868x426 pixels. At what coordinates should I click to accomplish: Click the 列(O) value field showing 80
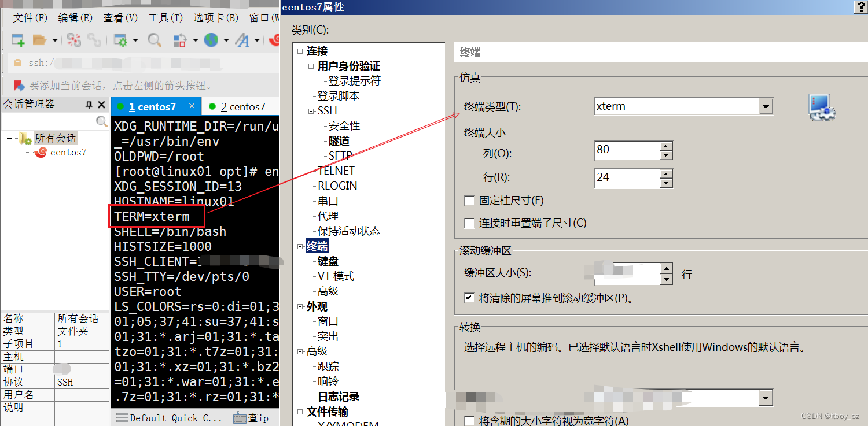pos(627,151)
